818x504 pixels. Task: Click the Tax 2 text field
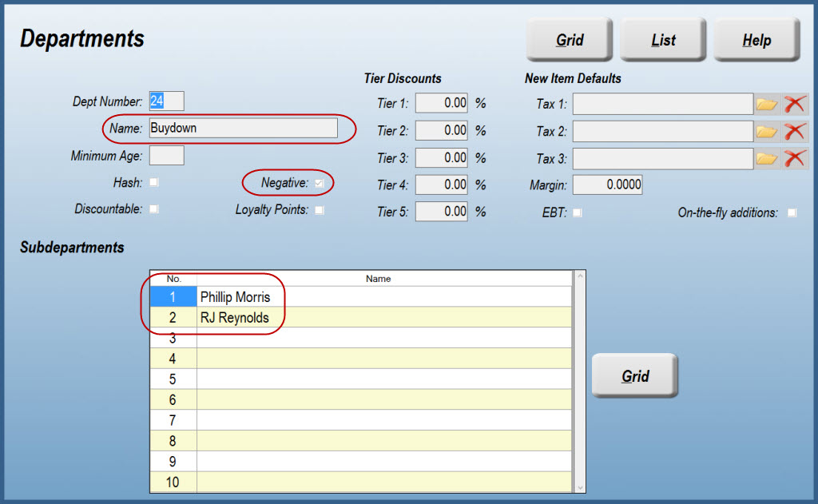663,132
